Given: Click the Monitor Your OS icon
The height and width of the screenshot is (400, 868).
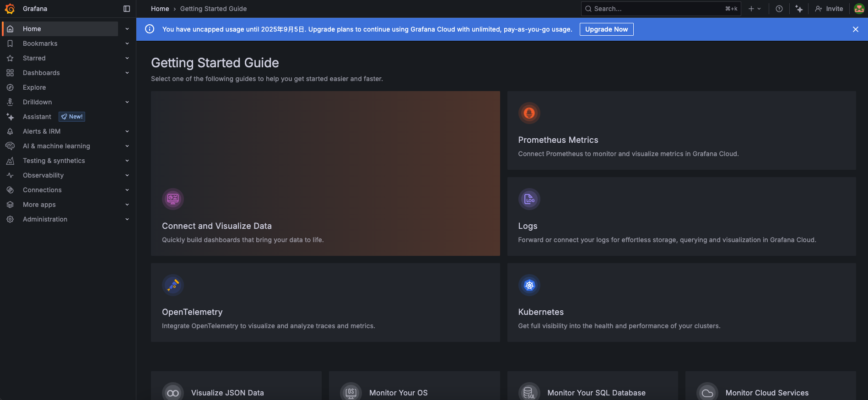Looking at the screenshot, I should (x=351, y=393).
